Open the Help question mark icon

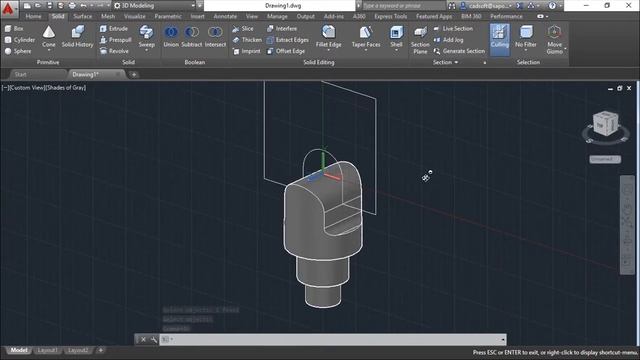[x=552, y=6]
